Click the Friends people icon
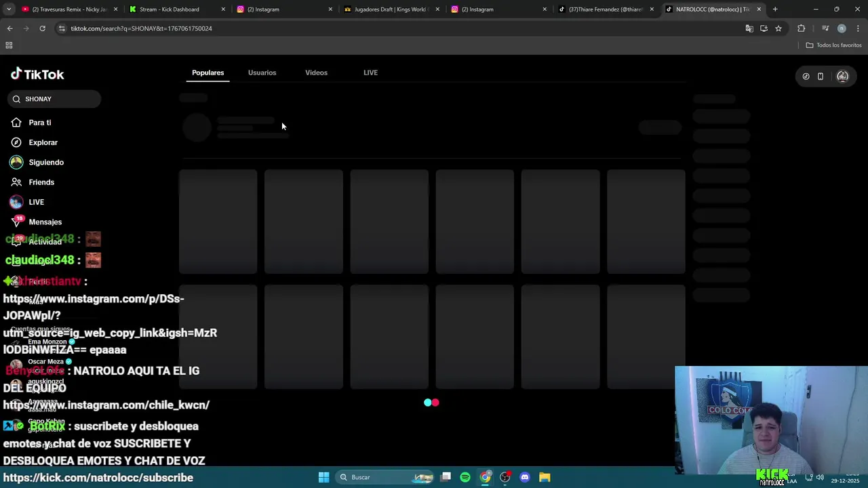 pyautogui.click(x=16, y=182)
